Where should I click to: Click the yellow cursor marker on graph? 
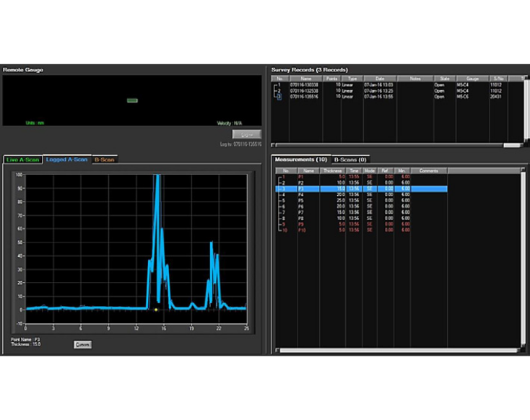tap(156, 310)
